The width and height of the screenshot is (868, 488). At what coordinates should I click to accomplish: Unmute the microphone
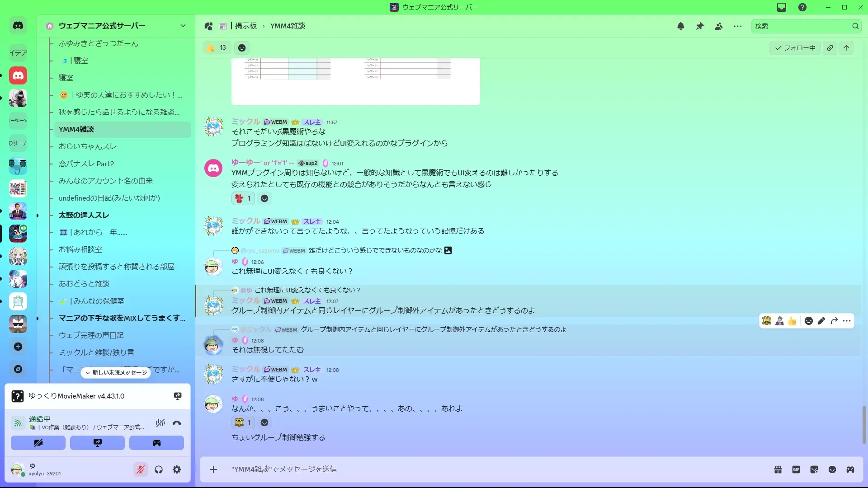(x=141, y=469)
